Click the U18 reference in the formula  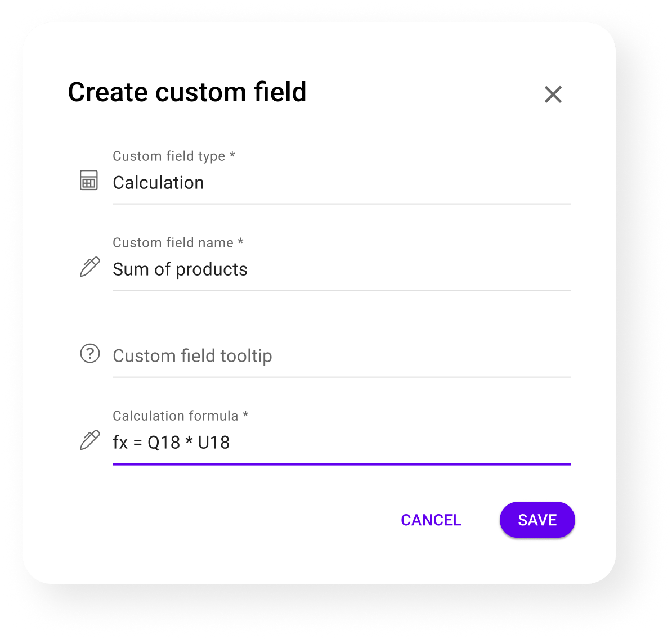(214, 443)
